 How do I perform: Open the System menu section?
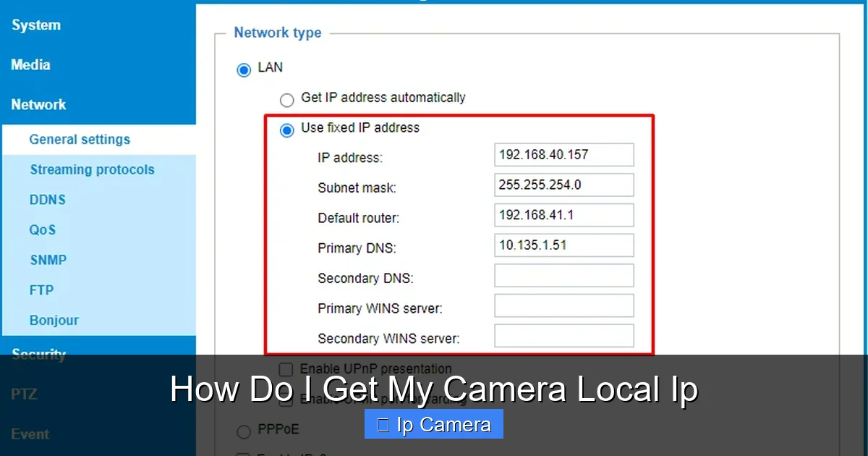(x=35, y=25)
